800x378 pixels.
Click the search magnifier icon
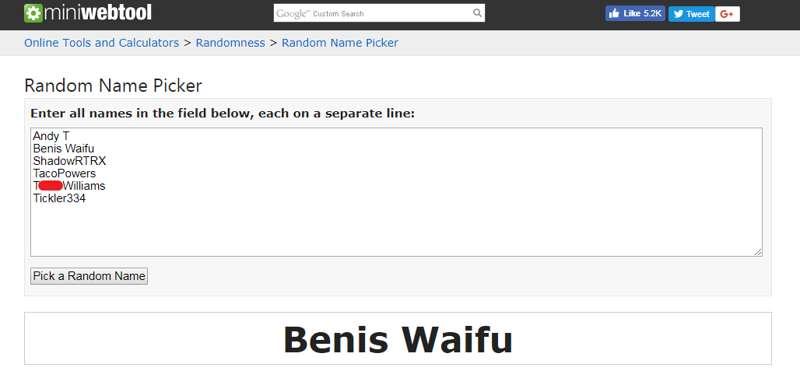[477, 13]
